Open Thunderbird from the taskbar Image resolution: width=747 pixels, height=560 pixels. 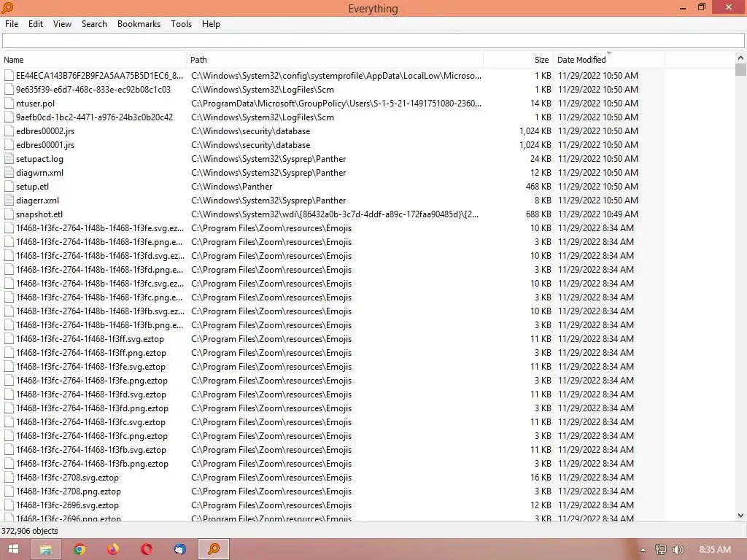179,549
